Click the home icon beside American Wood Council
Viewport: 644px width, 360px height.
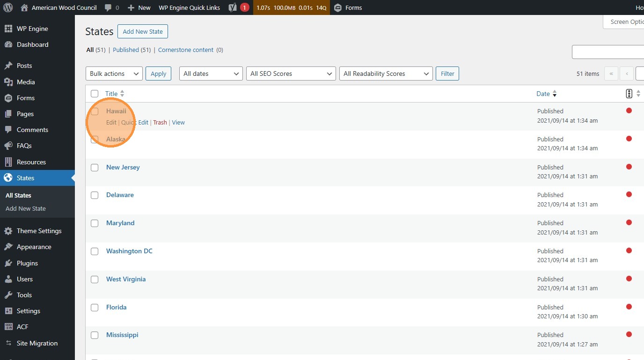[x=24, y=7]
